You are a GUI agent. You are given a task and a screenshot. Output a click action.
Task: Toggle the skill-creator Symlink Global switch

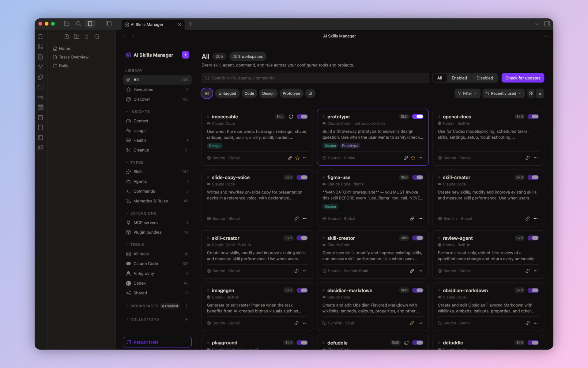(533, 177)
